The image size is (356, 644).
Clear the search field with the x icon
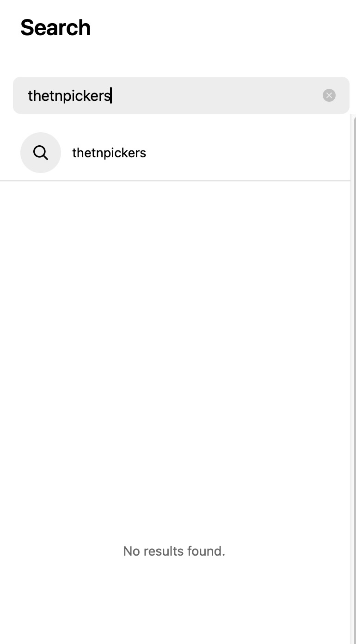329,95
